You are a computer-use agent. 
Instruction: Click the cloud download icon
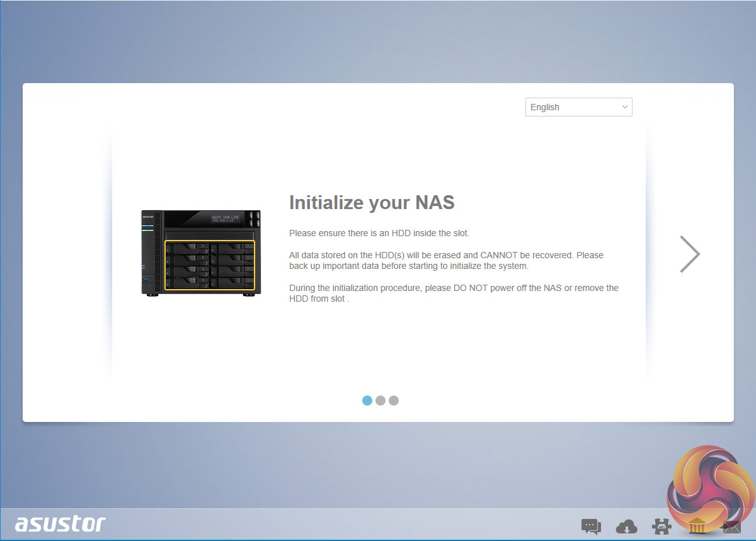(x=626, y=526)
